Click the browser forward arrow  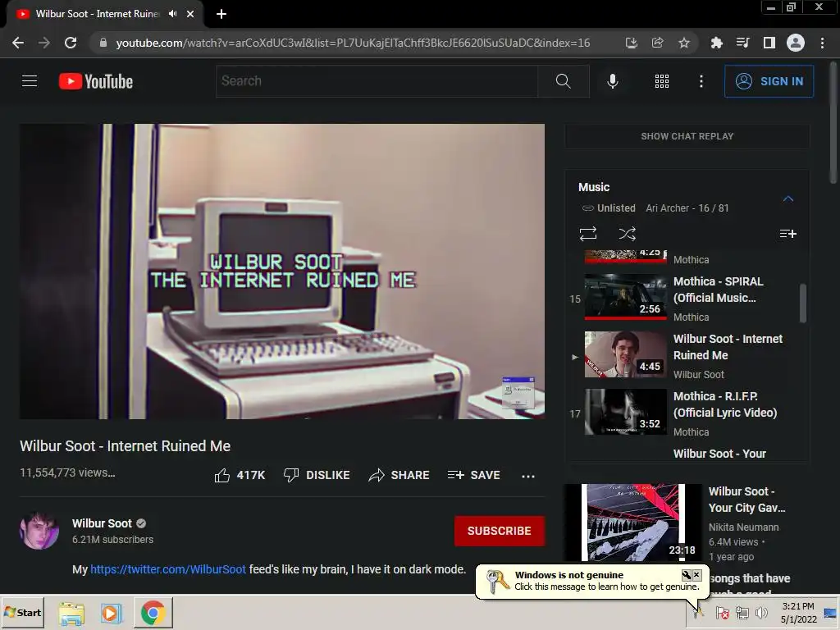pos(44,43)
